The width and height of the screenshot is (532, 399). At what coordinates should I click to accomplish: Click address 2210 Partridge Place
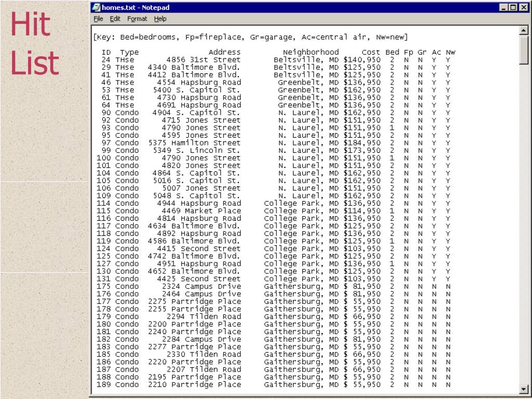point(194,384)
